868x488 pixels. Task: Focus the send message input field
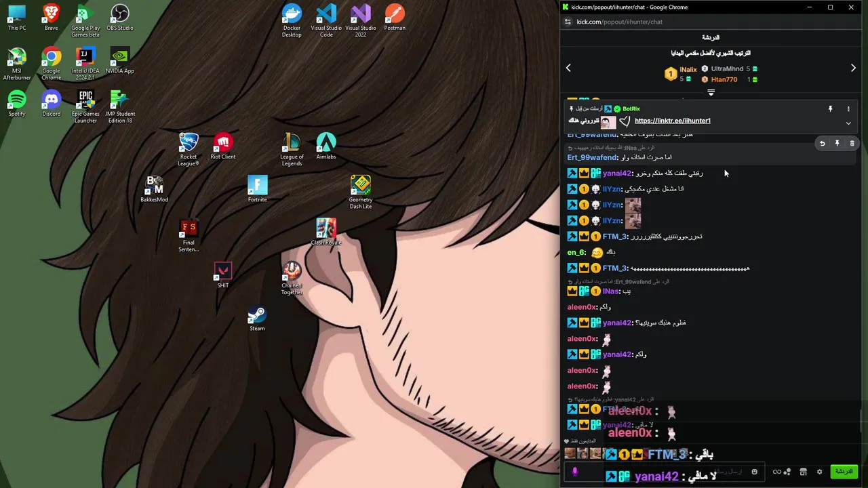click(664, 472)
